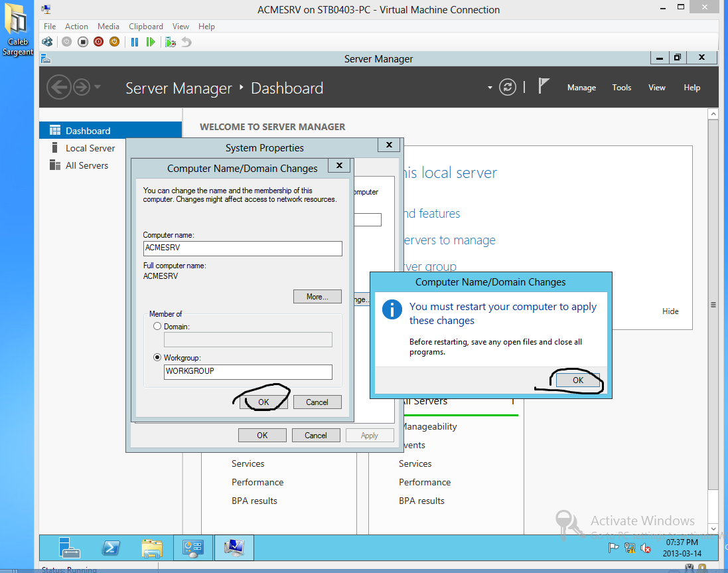The height and width of the screenshot is (573, 728).
Task: Turn off the VM with the stop icon
Action: pos(83,42)
